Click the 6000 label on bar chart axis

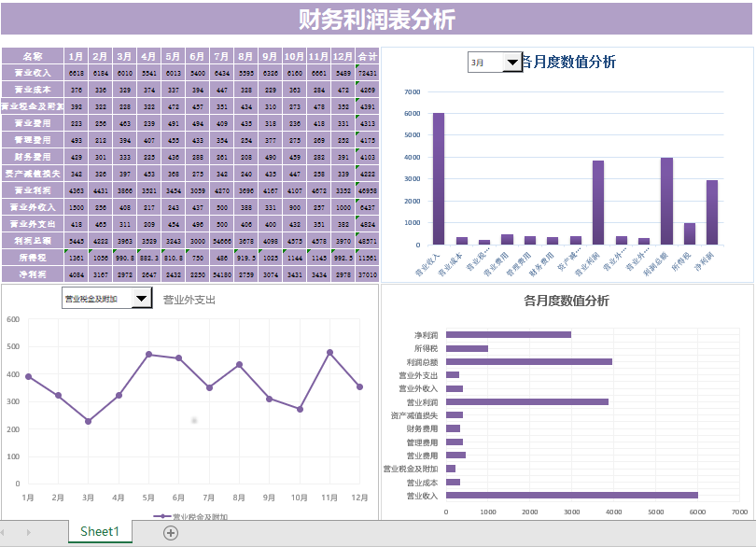(697, 512)
